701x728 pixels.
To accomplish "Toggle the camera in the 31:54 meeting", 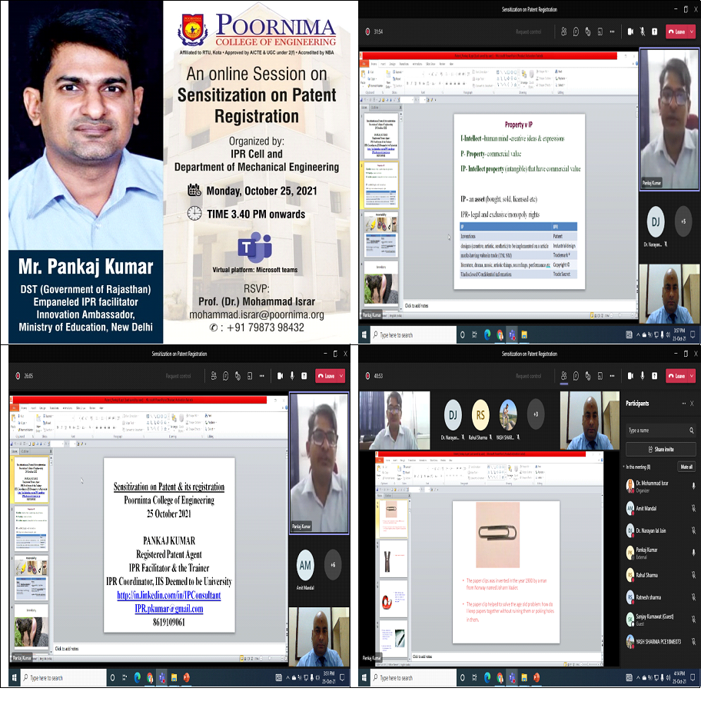I will pyautogui.click(x=630, y=32).
